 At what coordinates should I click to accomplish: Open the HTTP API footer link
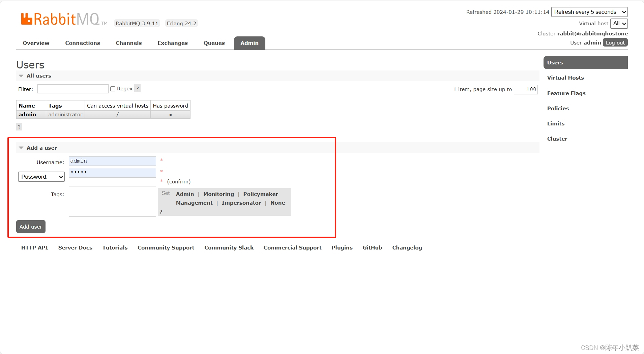[35, 248]
